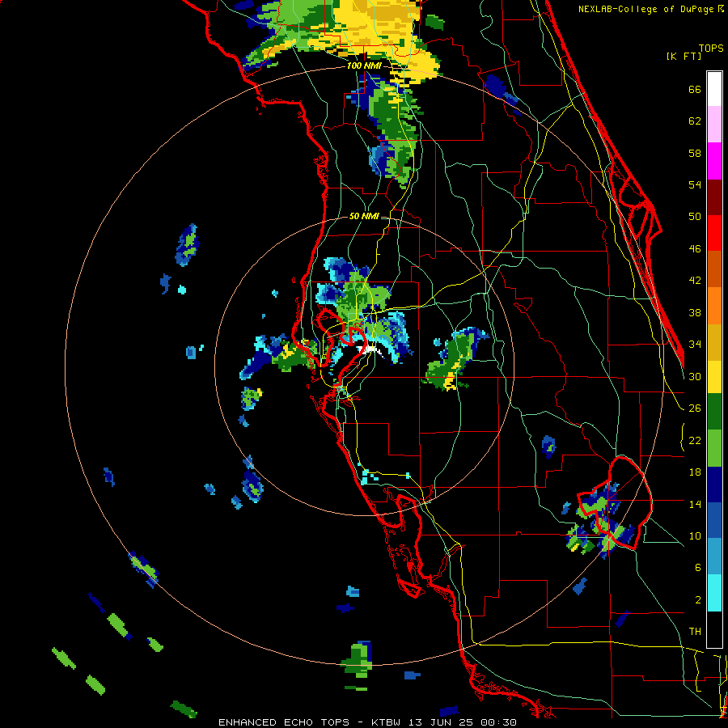Click the legend value 10 label

click(x=695, y=536)
